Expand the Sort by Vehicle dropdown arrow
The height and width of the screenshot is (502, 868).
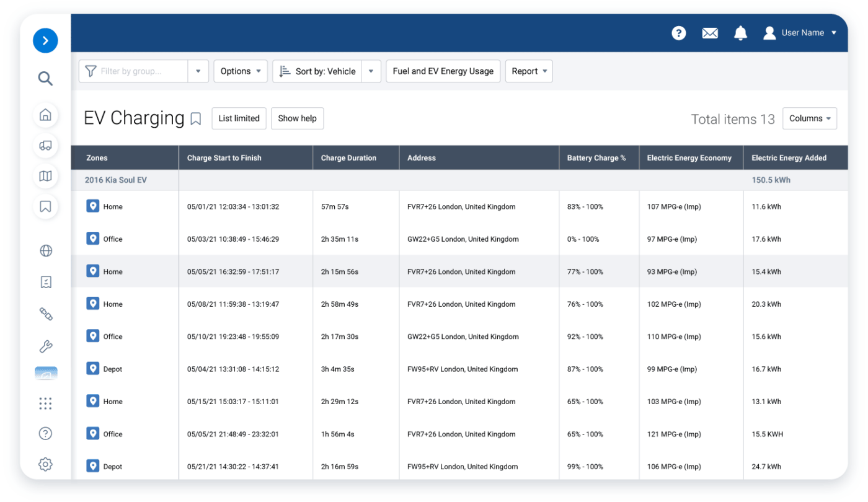[x=371, y=71]
